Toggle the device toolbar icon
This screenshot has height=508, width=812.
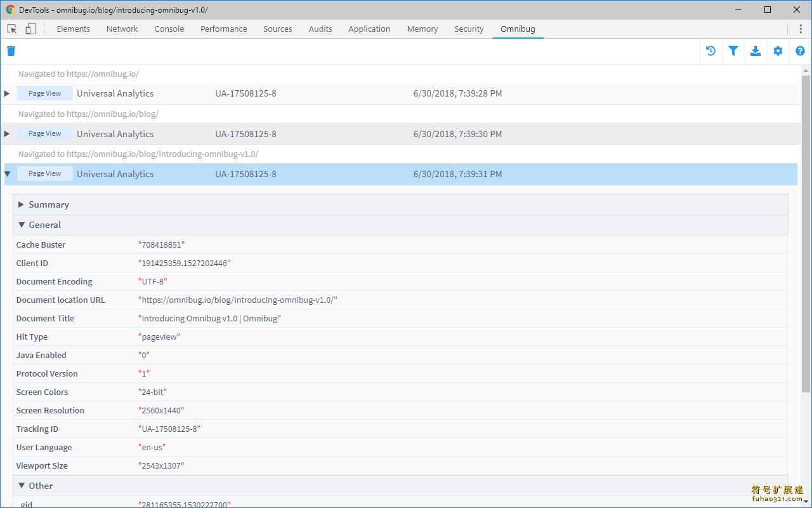point(30,29)
